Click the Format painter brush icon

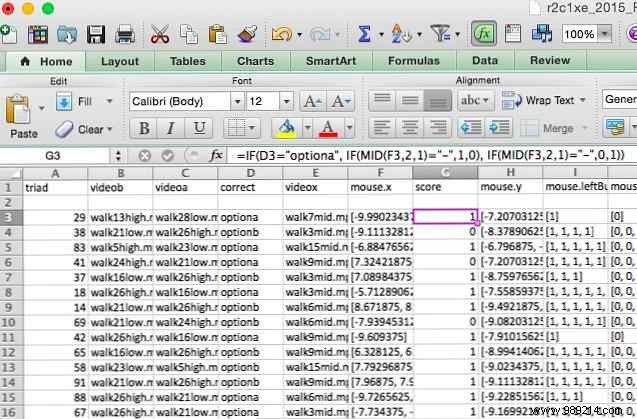pyautogui.click(x=247, y=34)
